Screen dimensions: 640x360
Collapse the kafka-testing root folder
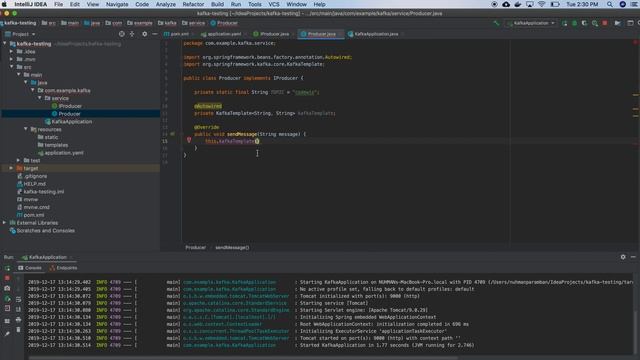(x=5, y=44)
